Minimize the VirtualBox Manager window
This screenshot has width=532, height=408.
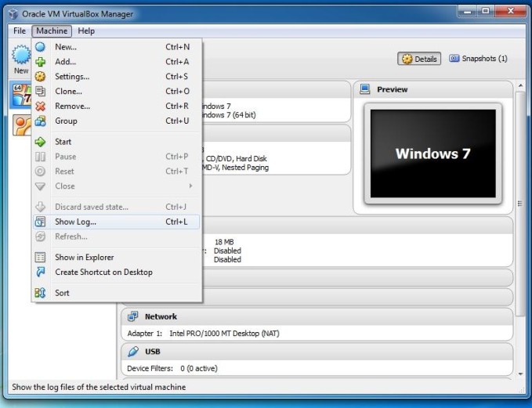[x=467, y=12]
